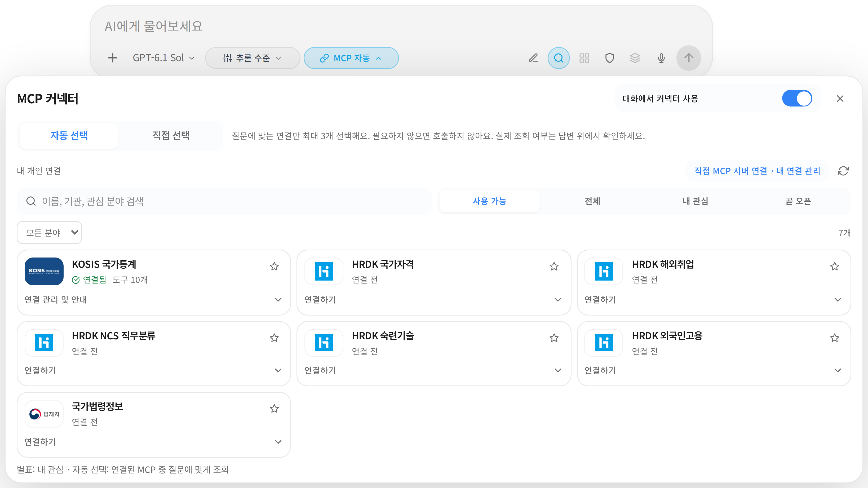Image resolution: width=868 pixels, height=488 pixels.
Task: Star the HRDK NCS 직무분류 connector
Action: (x=274, y=338)
